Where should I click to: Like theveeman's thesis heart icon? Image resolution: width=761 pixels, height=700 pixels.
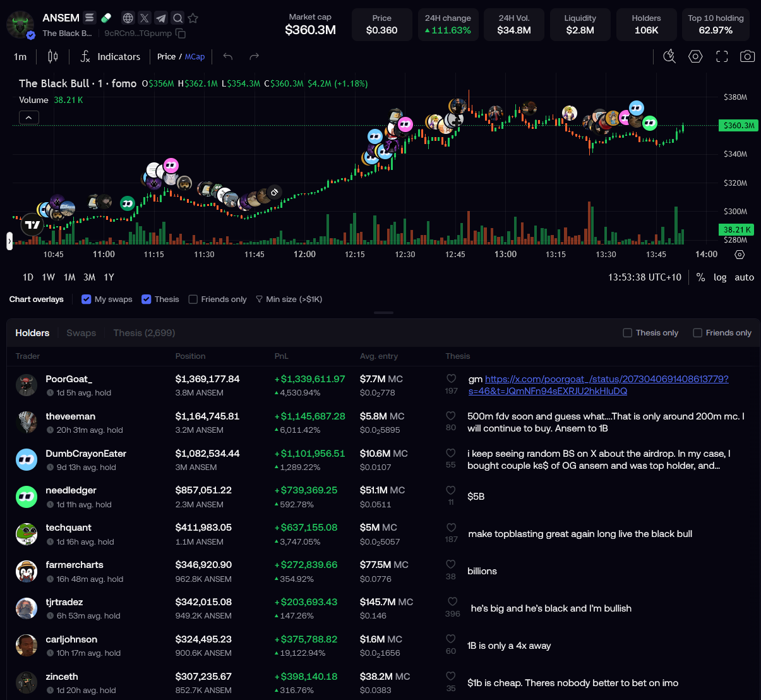coord(451,416)
